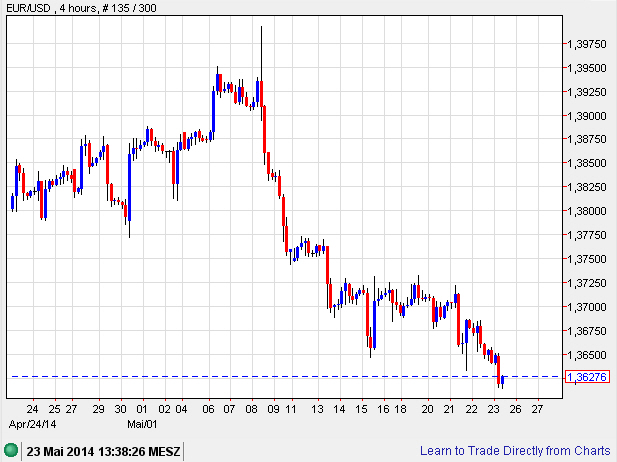This screenshot has width=617, height=462.
Task: Click the blue dashed current price line
Action: click(x=285, y=377)
